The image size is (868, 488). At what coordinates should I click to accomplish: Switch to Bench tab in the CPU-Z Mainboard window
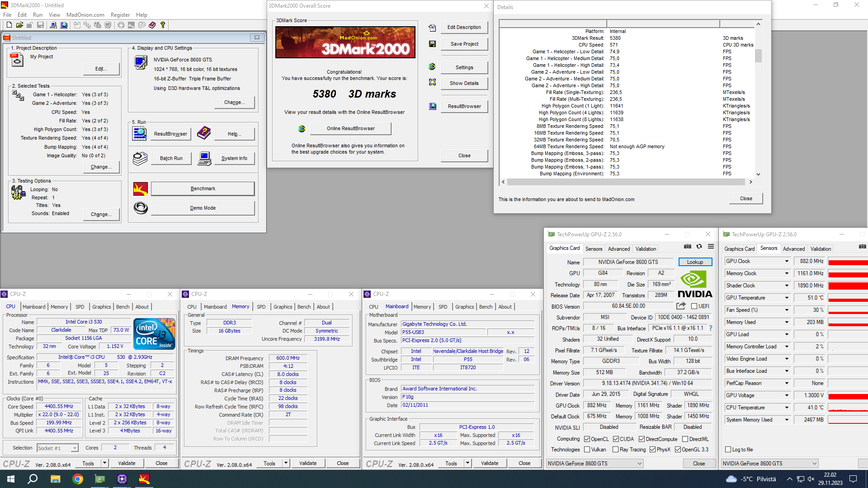click(x=486, y=307)
